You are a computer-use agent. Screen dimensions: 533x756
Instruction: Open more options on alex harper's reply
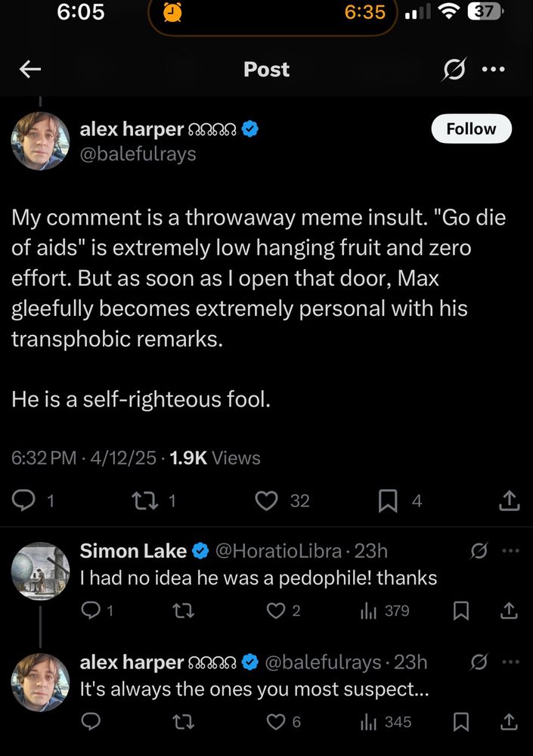click(512, 662)
